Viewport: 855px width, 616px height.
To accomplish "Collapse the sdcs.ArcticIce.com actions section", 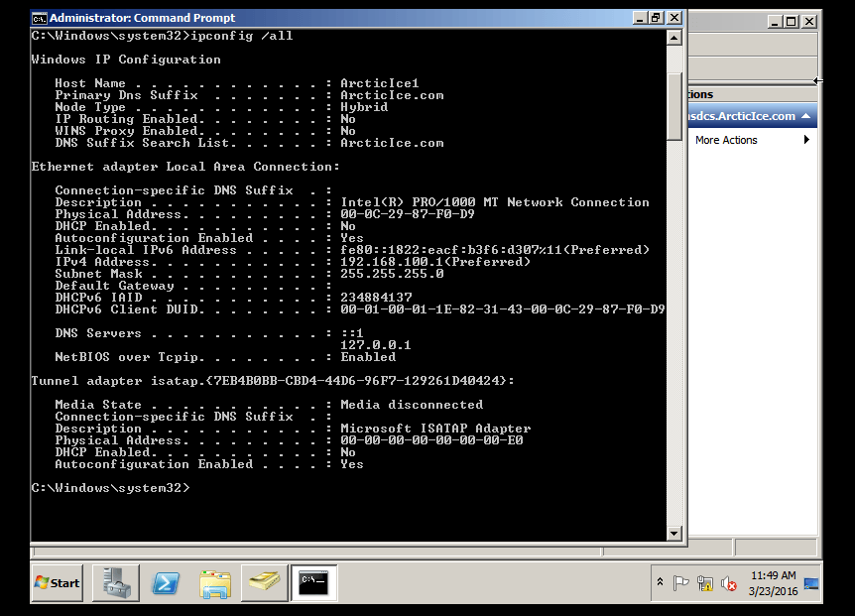I will [806, 116].
